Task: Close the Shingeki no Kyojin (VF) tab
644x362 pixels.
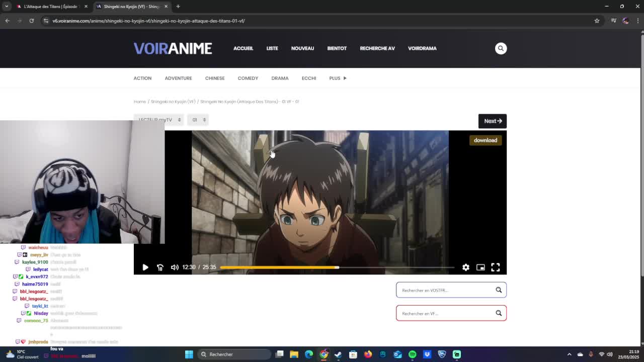Action: (166, 7)
